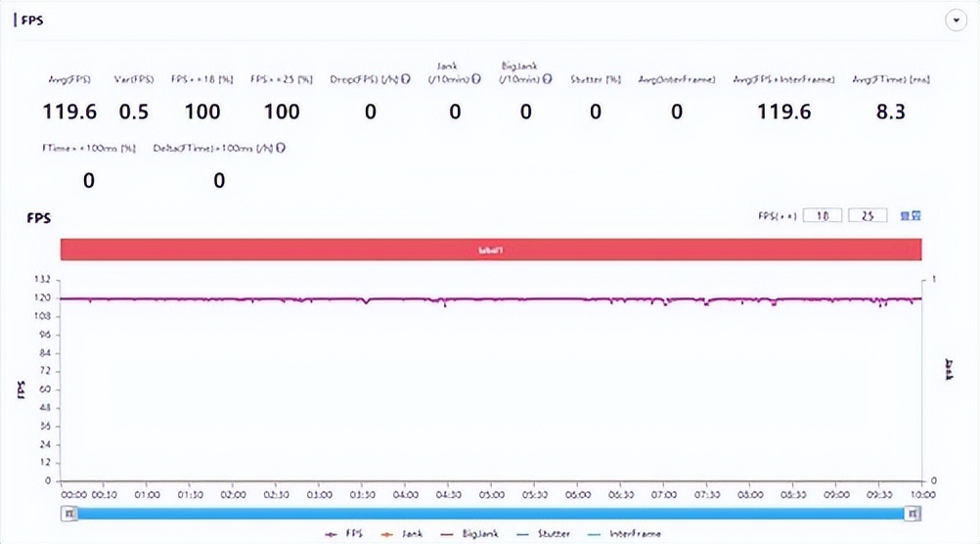Toggle the Jank series in the legend
This screenshot has height=544, width=980.
(x=402, y=534)
